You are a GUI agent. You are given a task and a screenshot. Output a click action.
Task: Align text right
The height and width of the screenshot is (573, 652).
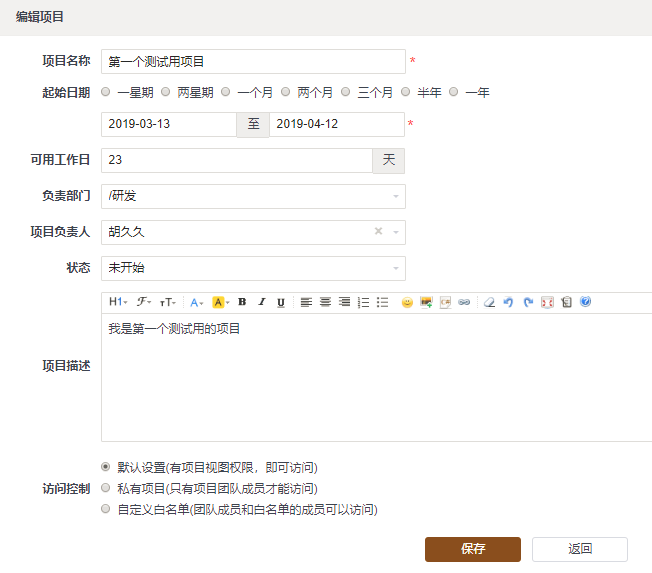click(344, 302)
